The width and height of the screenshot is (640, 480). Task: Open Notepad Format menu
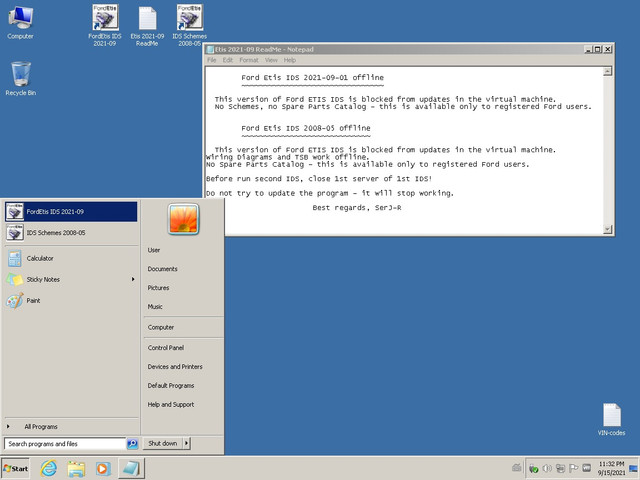click(249, 60)
